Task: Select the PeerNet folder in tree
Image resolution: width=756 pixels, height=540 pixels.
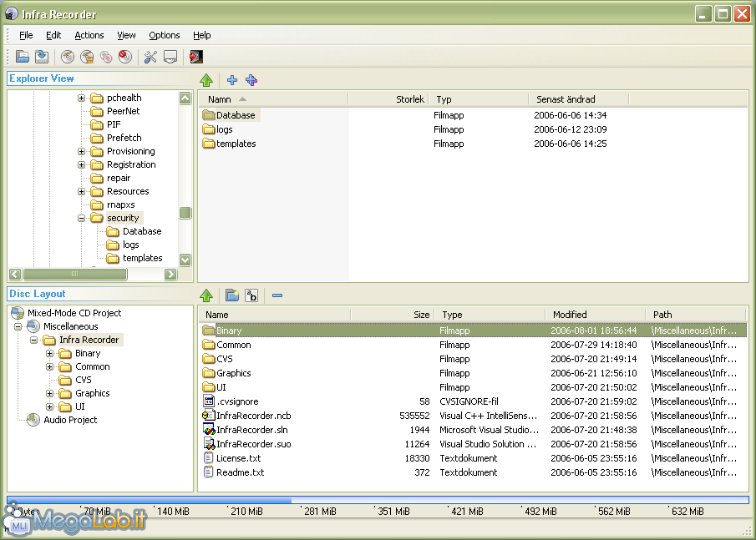Action: coord(123,111)
